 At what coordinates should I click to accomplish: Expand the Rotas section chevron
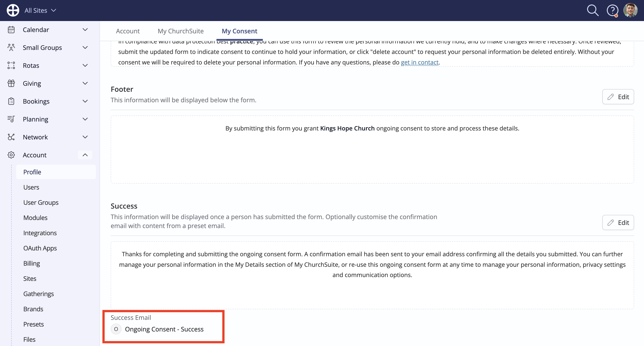pos(85,65)
